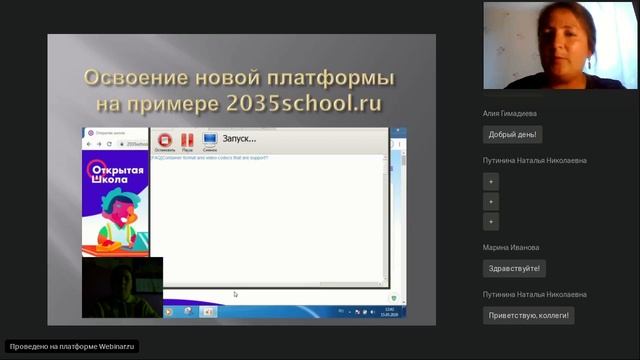640x360 pixels.
Task: Click the Приветствую, коллеги! chat message
Action: tap(529, 316)
